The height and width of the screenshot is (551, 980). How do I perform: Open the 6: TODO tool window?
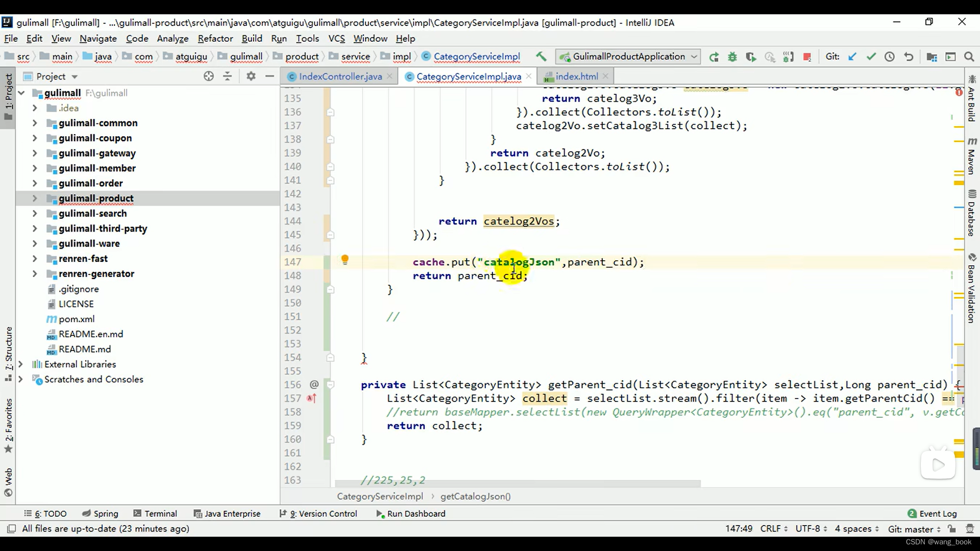(45, 514)
